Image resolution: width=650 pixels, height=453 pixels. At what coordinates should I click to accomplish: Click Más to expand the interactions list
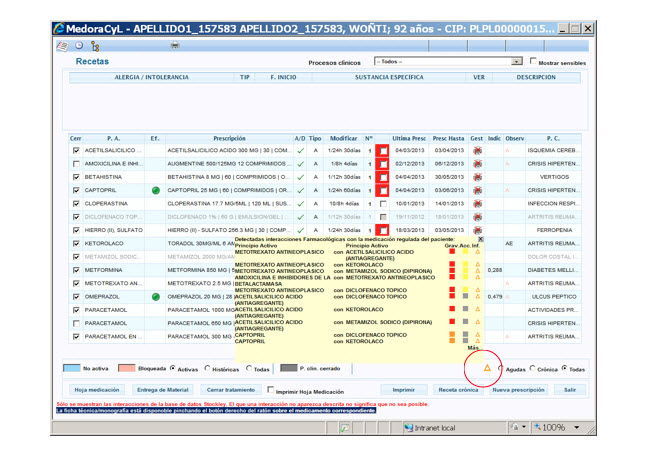pyautogui.click(x=473, y=347)
